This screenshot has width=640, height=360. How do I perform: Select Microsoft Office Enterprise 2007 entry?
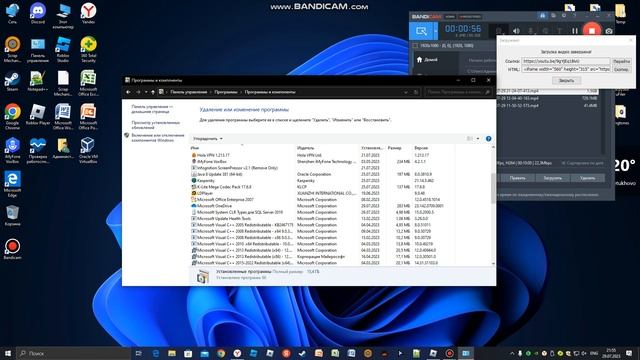point(322,200)
